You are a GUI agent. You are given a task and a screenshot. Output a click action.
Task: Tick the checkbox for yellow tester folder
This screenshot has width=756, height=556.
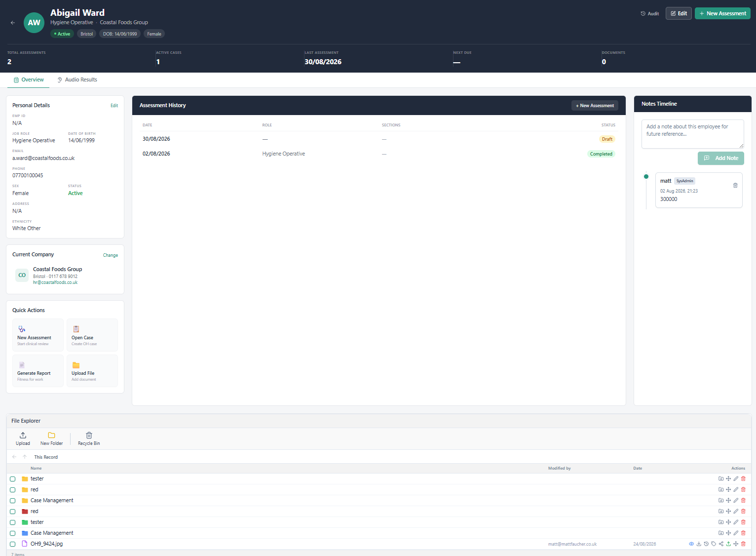coord(13,479)
